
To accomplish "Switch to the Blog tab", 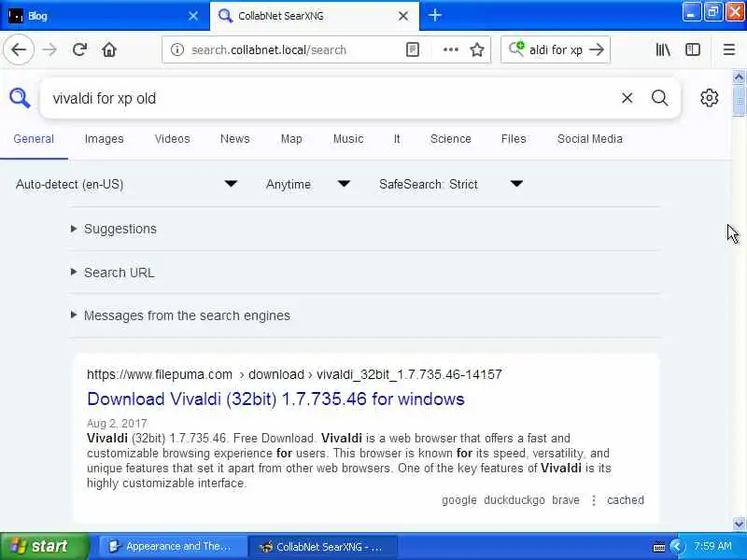I will (105, 16).
